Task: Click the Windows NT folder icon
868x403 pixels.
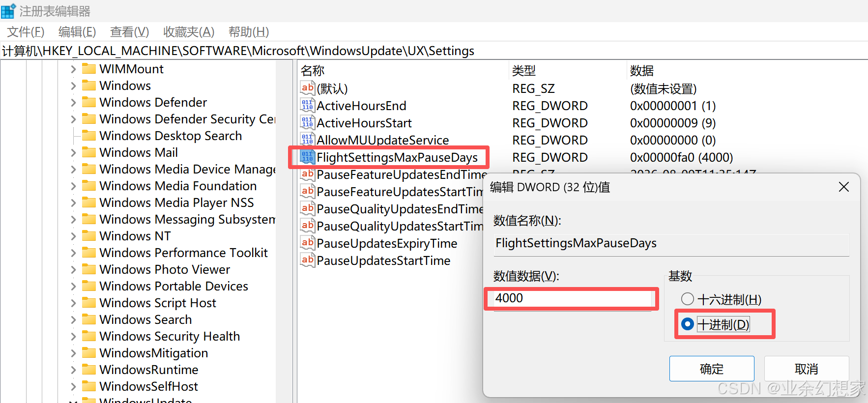Action: 89,235
